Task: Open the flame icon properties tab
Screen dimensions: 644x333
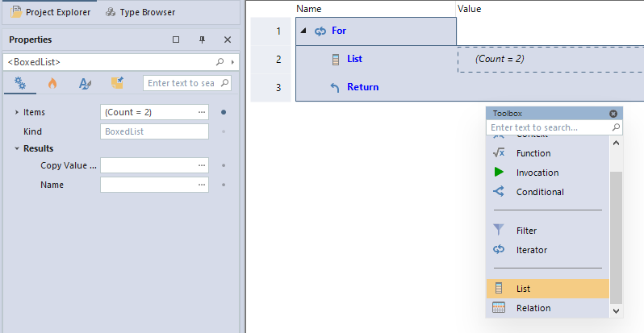Action: (x=52, y=83)
